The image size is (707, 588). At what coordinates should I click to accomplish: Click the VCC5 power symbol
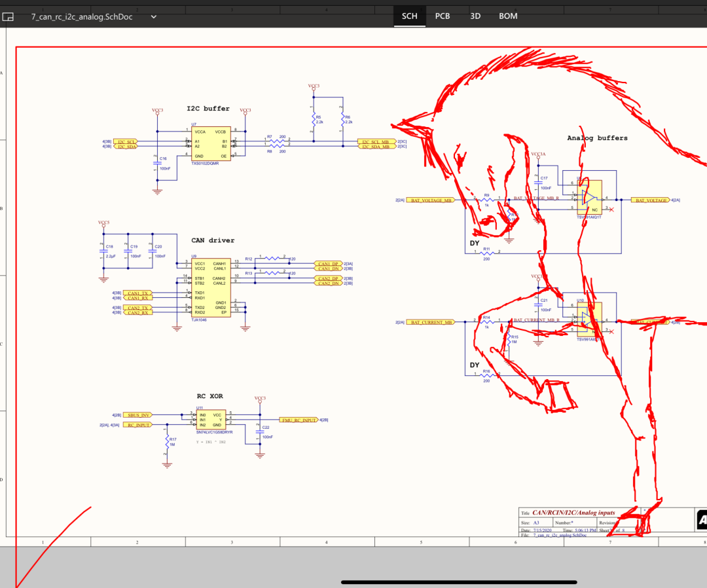pos(103,224)
